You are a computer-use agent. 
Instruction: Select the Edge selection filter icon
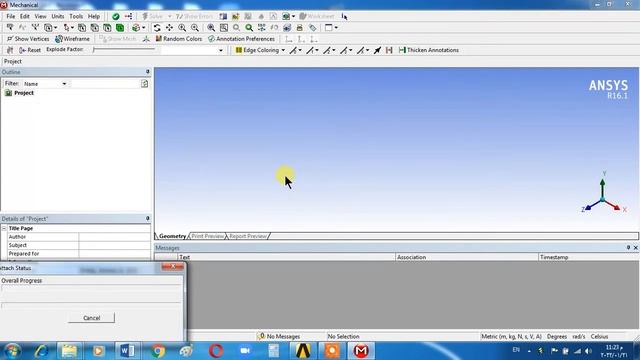pyautogui.click(x=94, y=28)
